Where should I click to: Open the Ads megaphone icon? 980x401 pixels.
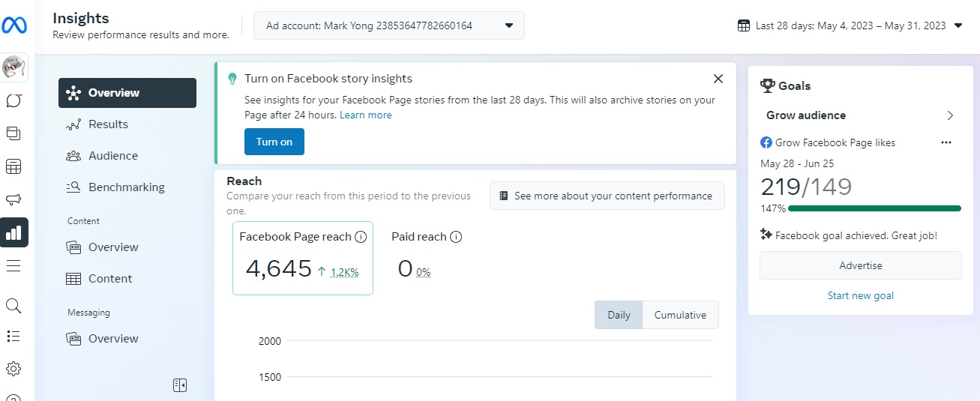click(13, 199)
